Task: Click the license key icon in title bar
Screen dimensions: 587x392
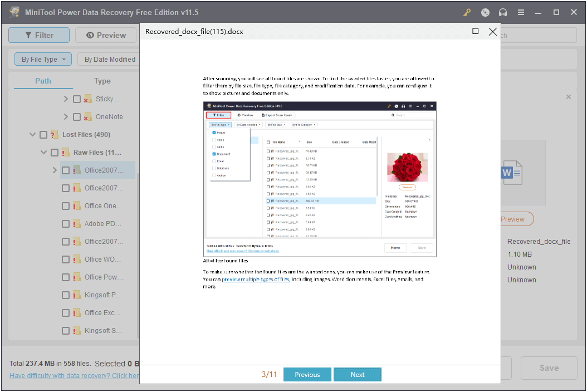Action: 467,12
